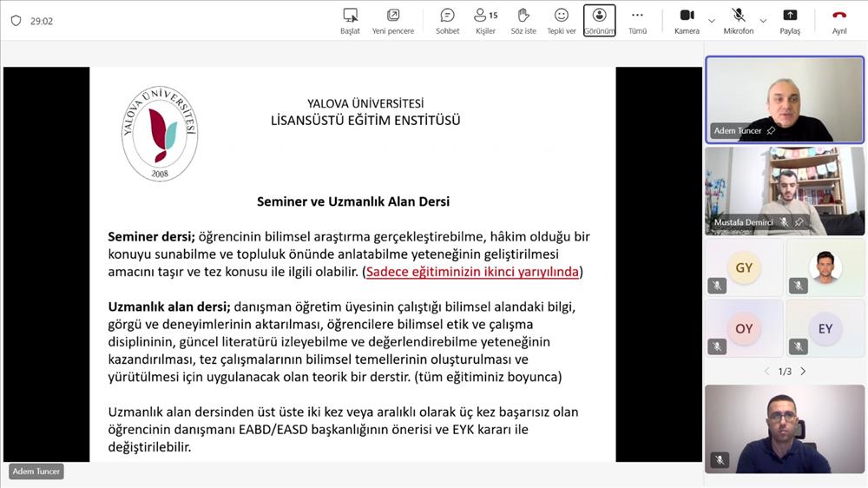Screen dimensions: 868x488
Task: Open the Sohbet chat panel
Action: (447, 20)
